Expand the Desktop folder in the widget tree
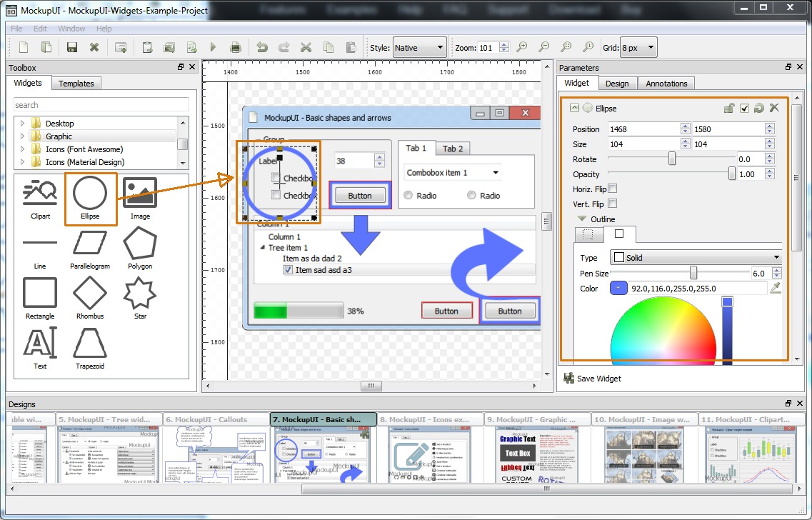Viewport: 812px width, 520px height. [22, 124]
